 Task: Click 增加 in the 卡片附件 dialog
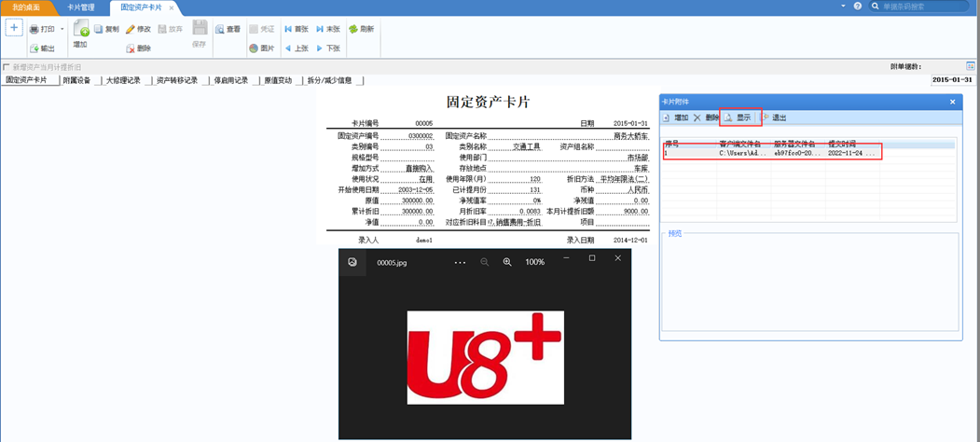(675, 117)
